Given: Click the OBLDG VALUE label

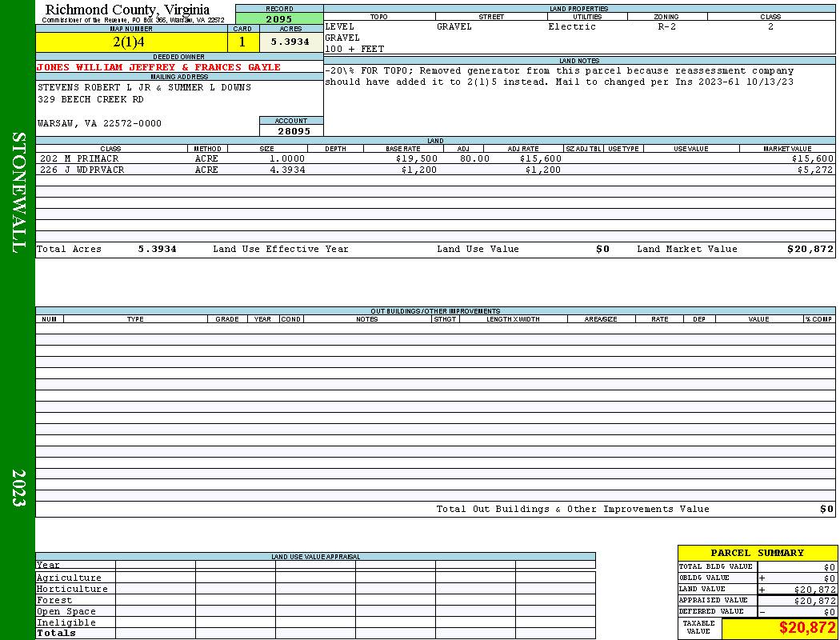Looking at the screenshot, I should (x=704, y=578).
